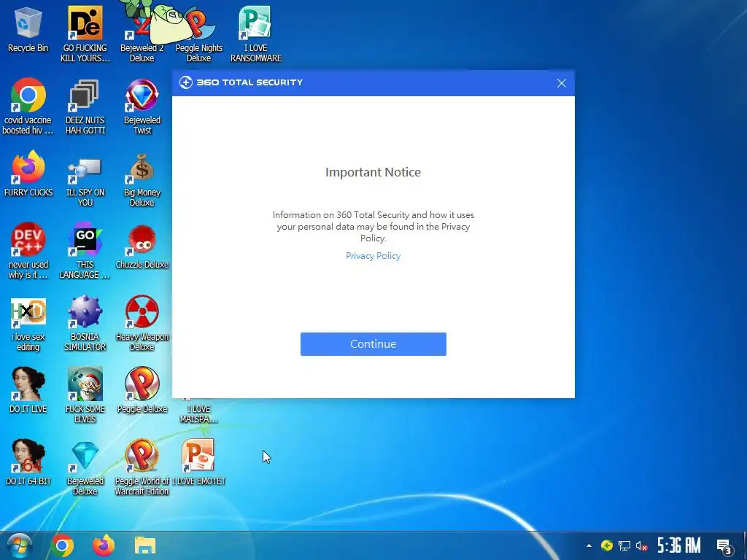Click the muted volume tray icon
This screenshot has width=747, height=560.
pos(641,545)
